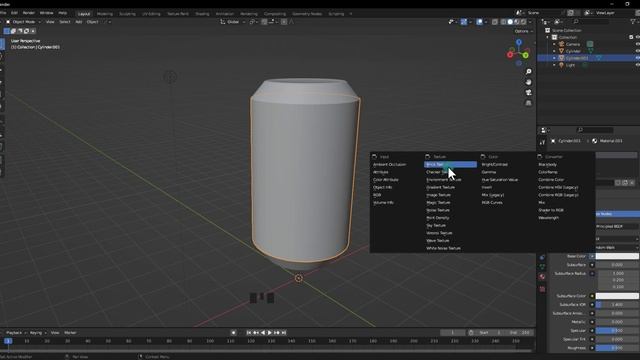Click the Roughness value slider
Image resolution: width=640 pixels, height=360 pixels.
click(617, 348)
